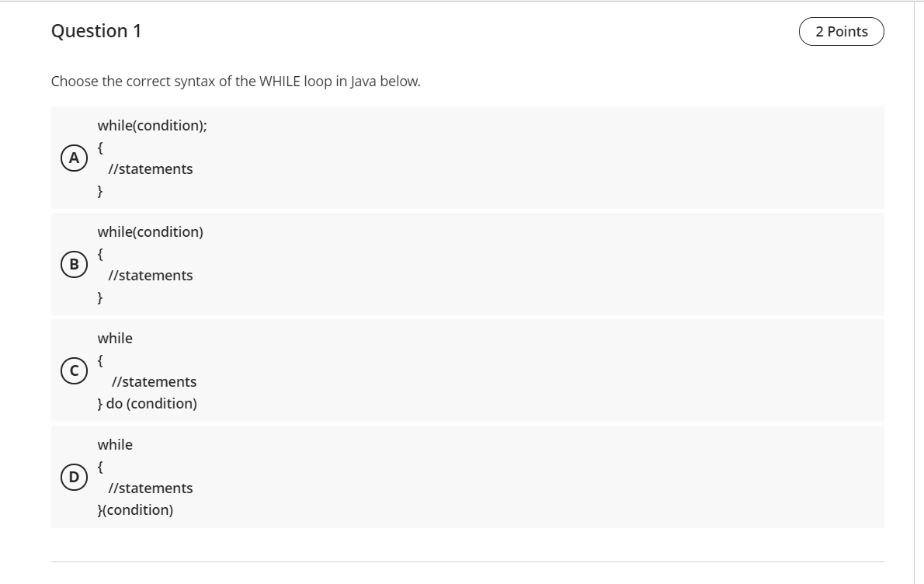
Task: Click the 2 Points badge
Action: [841, 31]
